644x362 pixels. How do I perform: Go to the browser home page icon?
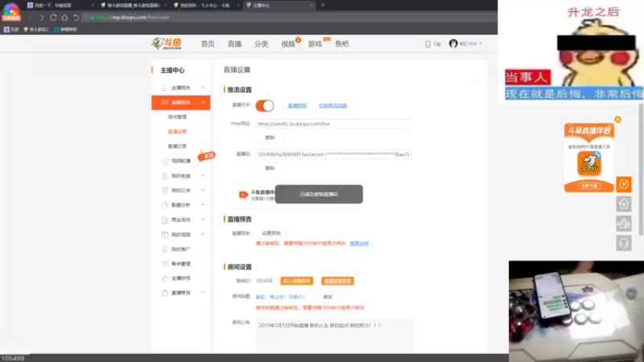click(64, 18)
